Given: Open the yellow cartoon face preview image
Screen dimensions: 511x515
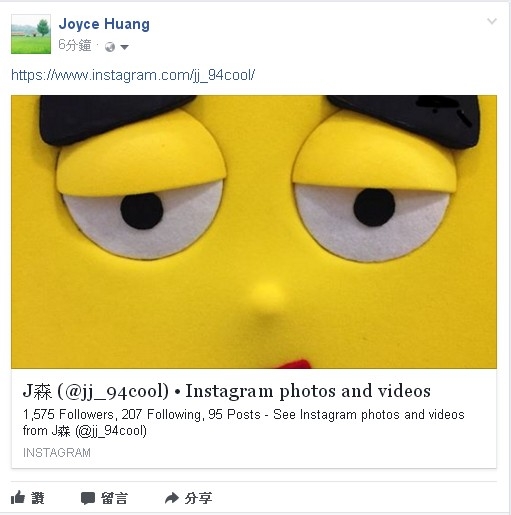Looking at the screenshot, I should coord(254,232).
